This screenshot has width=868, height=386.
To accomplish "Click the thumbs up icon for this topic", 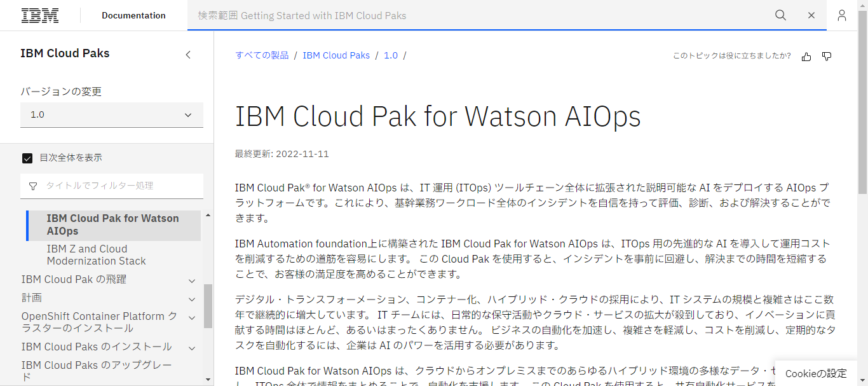I will click(x=806, y=57).
